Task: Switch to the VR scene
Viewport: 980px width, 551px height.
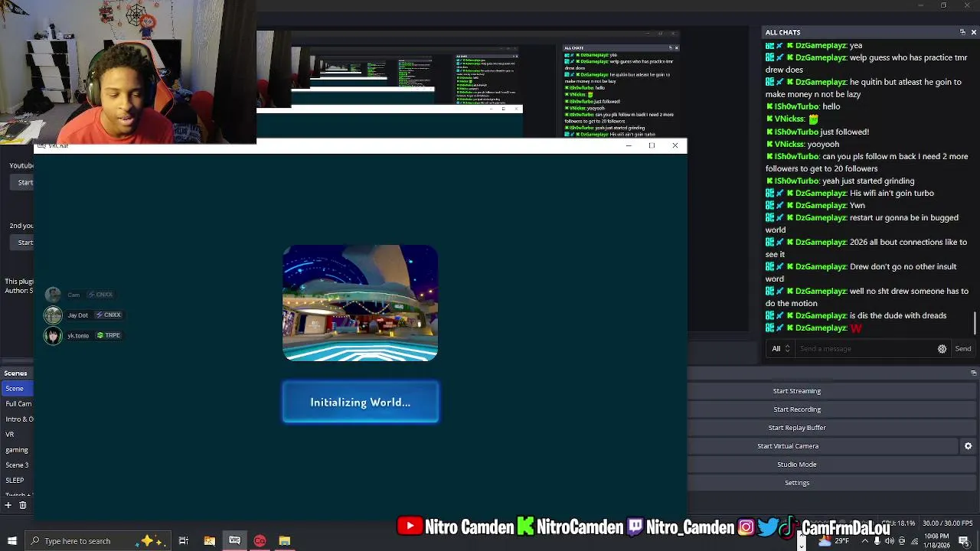Action: click(17, 435)
